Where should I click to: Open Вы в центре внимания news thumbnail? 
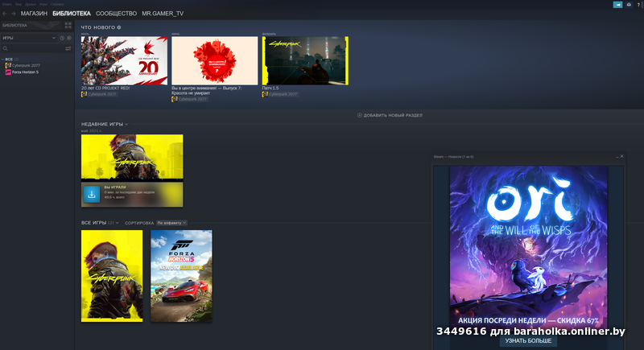(x=215, y=60)
